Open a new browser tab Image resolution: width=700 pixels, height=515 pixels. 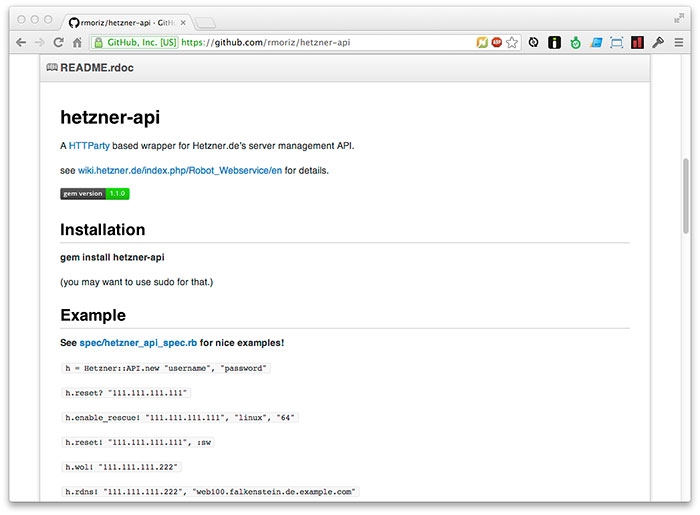[x=205, y=23]
